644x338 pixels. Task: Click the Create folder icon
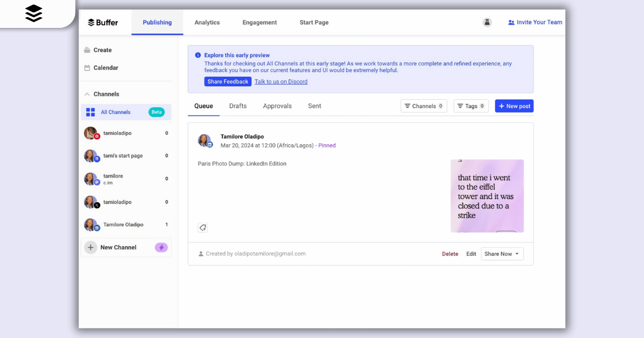coord(87,50)
